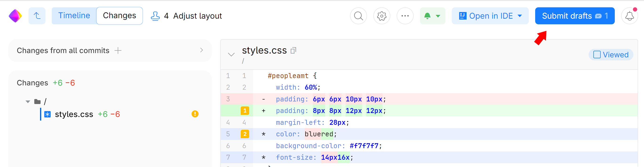Open the three-dots more menu
This screenshot has width=644, height=167.
[405, 16]
